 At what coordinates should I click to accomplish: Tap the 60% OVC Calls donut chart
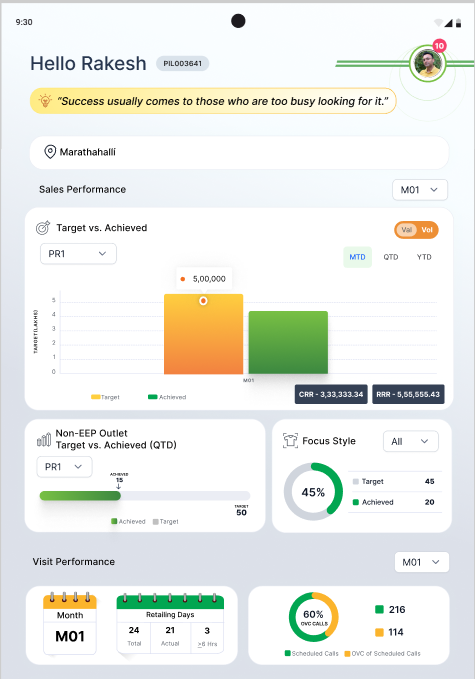pyautogui.click(x=313, y=617)
